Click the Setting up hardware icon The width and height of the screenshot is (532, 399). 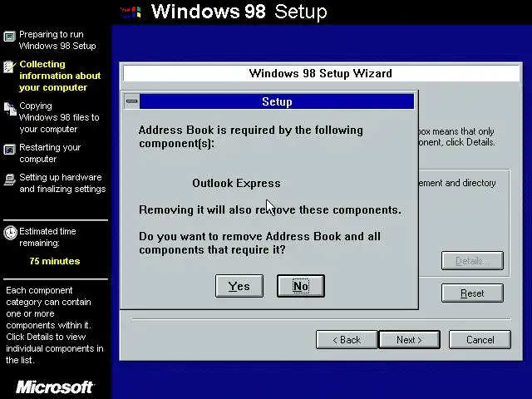point(9,180)
